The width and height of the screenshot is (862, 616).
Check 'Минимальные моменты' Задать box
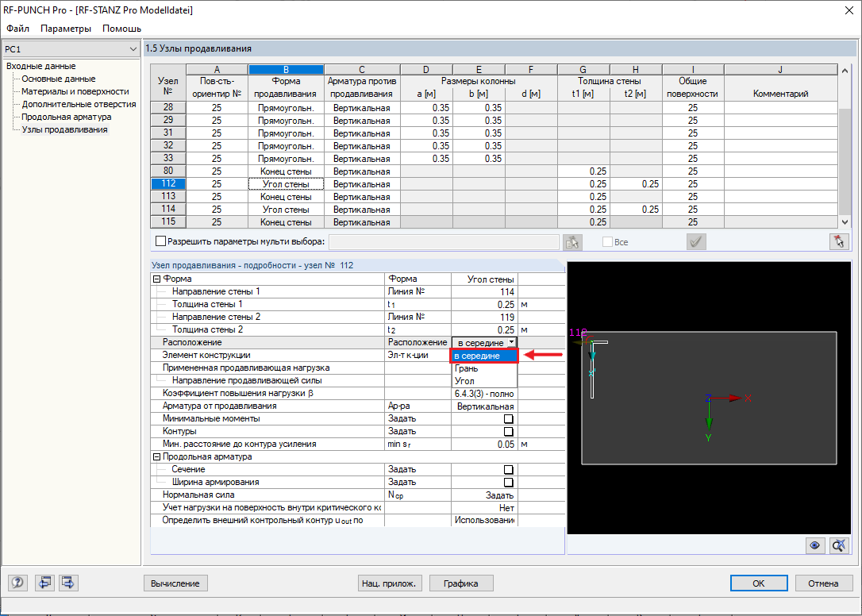(x=509, y=419)
